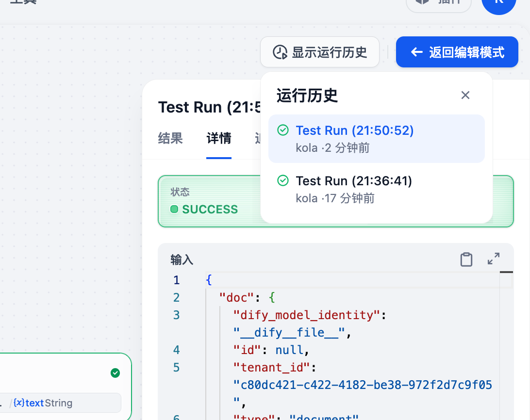Click "kola ·2 分钟前" text
The image size is (530, 420).
332,148
